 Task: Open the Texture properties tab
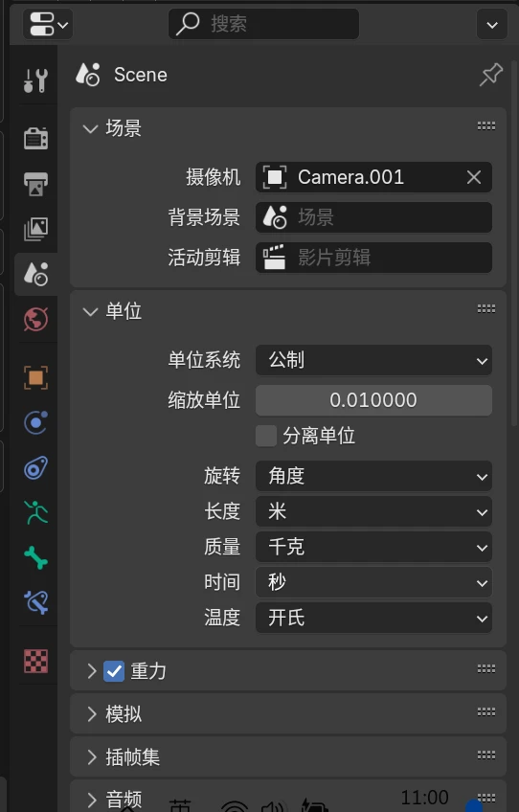coord(35,661)
